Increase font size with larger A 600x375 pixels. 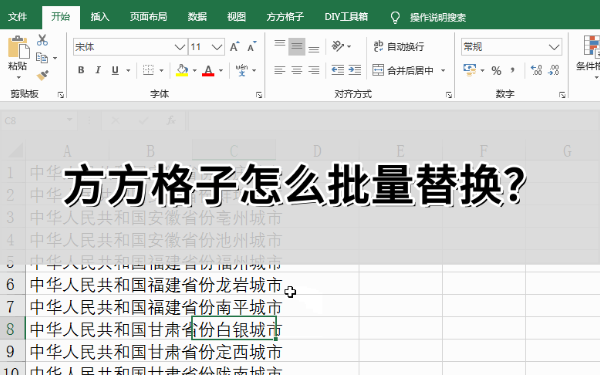click(x=235, y=47)
